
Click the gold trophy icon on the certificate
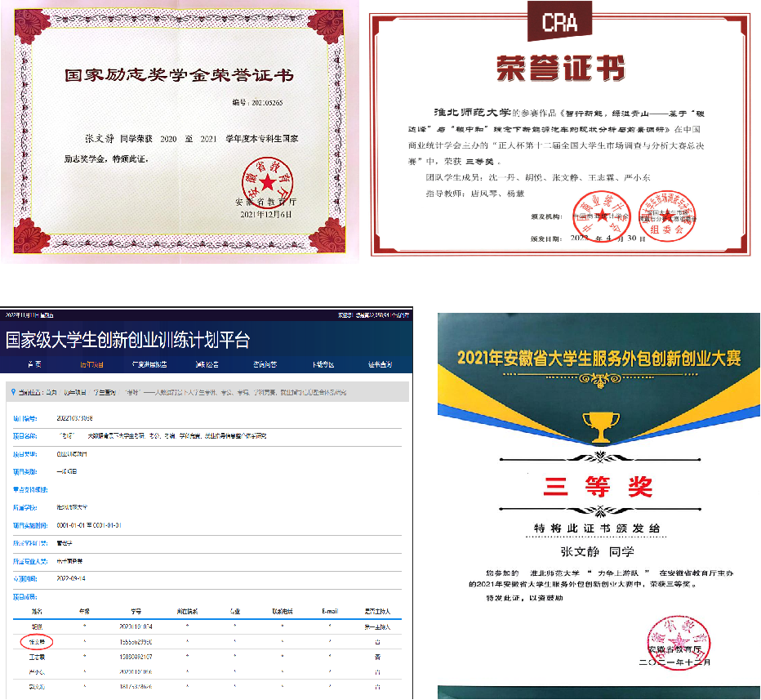(599, 427)
